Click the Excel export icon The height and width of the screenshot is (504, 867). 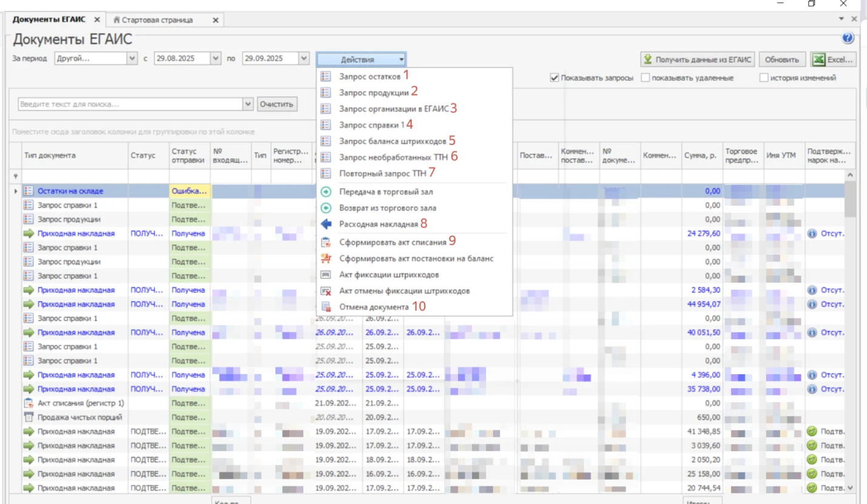coord(819,59)
